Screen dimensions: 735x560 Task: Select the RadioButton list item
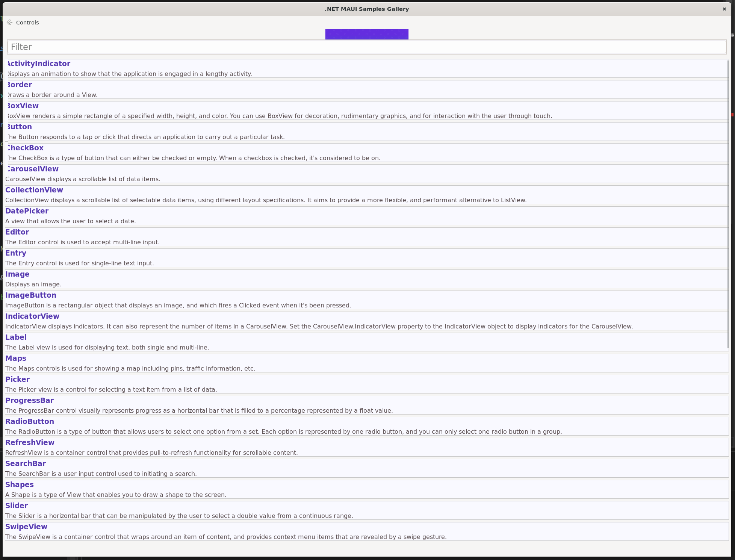point(30,422)
